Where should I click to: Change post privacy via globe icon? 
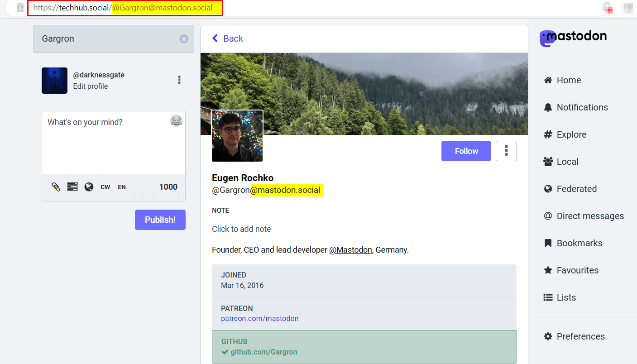tap(89, 187)
